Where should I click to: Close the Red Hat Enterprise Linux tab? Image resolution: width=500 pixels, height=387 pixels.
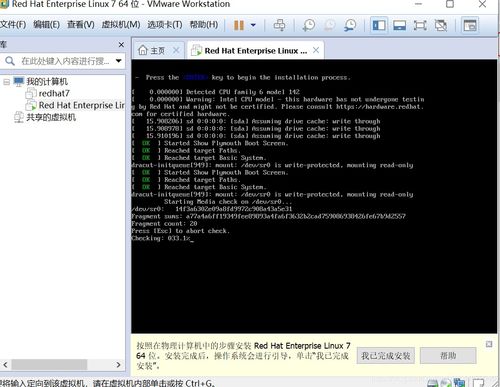(316, 50)
